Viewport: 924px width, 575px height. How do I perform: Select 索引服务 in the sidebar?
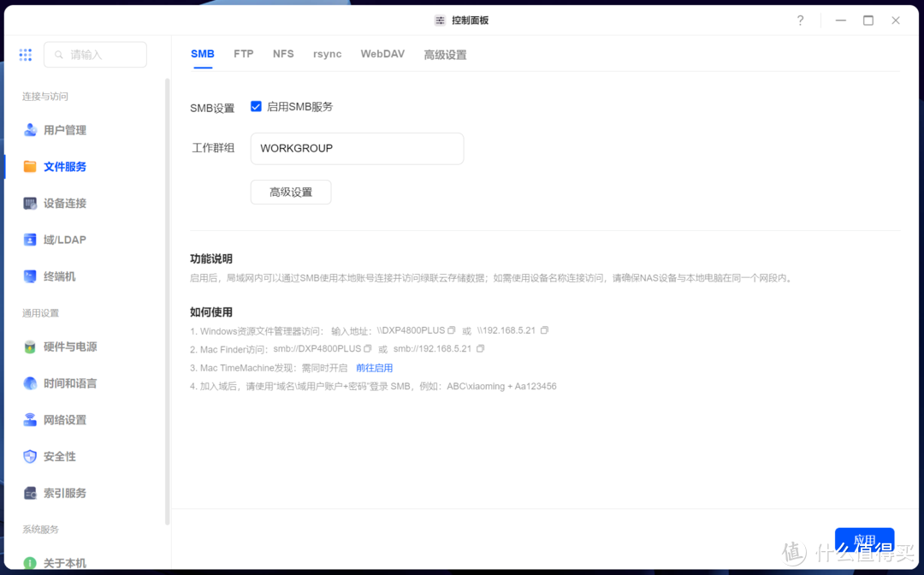[x=66, y=493]
